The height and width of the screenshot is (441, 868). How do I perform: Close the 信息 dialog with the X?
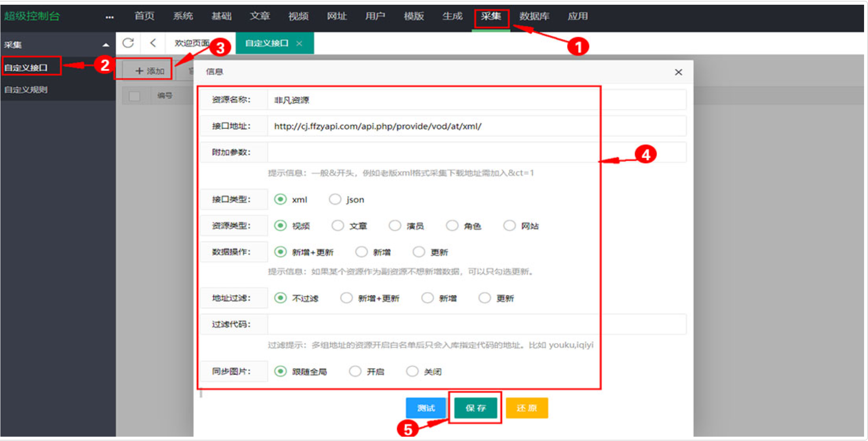point(678,72)
